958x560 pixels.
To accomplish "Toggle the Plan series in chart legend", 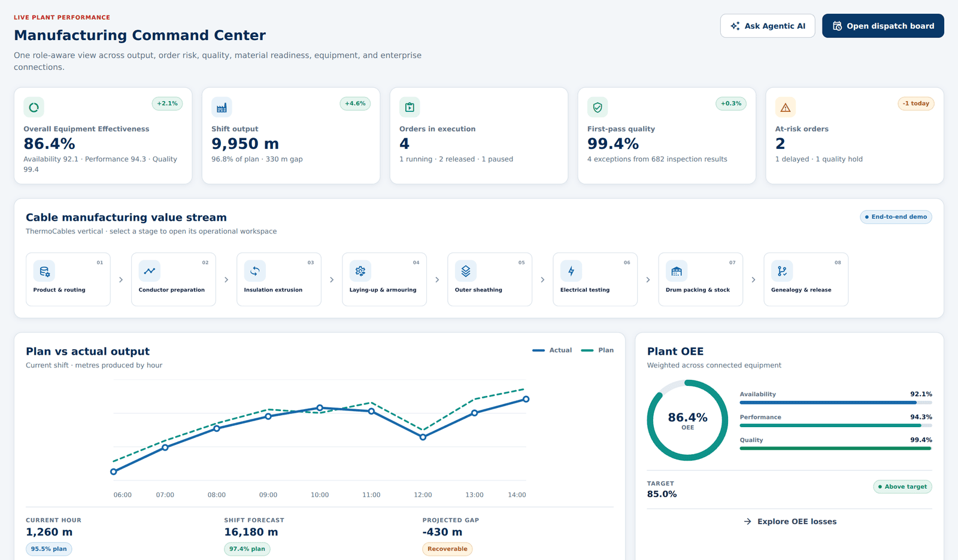I will point(598,350).
